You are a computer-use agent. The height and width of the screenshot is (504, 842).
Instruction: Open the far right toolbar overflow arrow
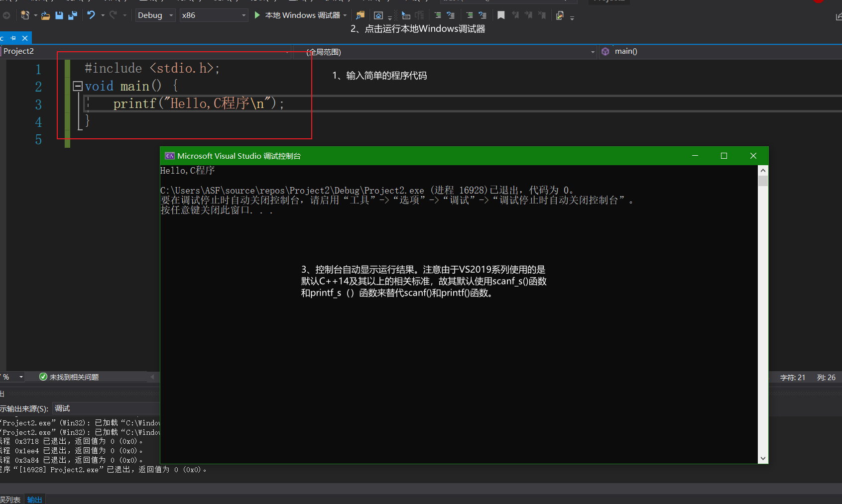pyautogui.click(x=572, y=17)
